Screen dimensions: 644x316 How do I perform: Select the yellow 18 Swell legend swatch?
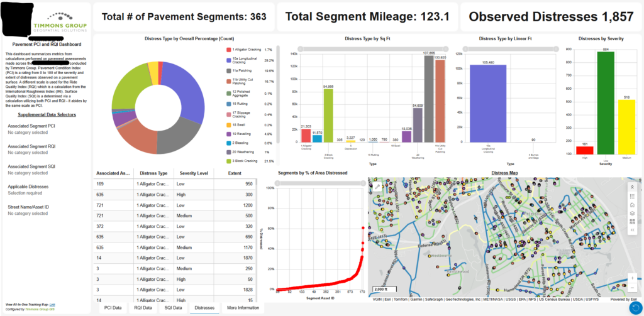tap(228, 125)
